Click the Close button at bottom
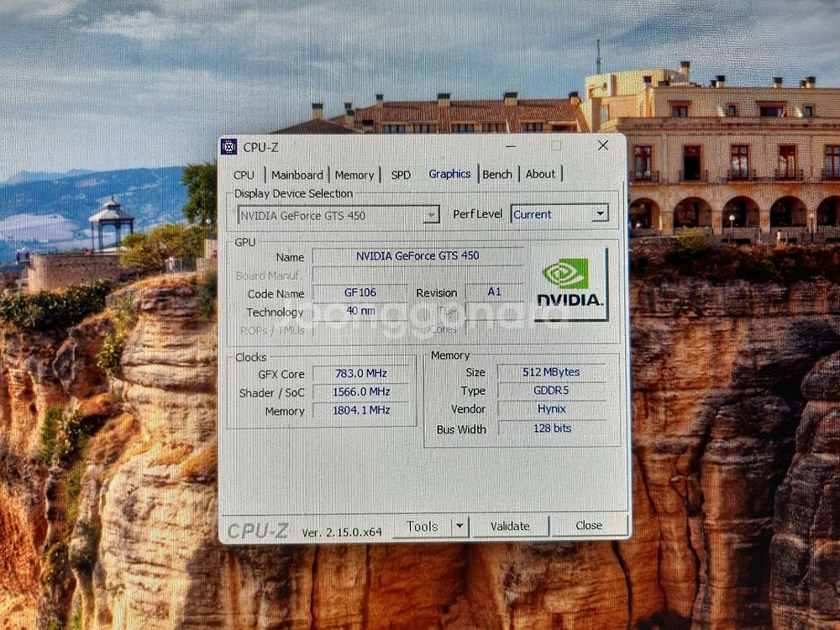 pos(589,526)
